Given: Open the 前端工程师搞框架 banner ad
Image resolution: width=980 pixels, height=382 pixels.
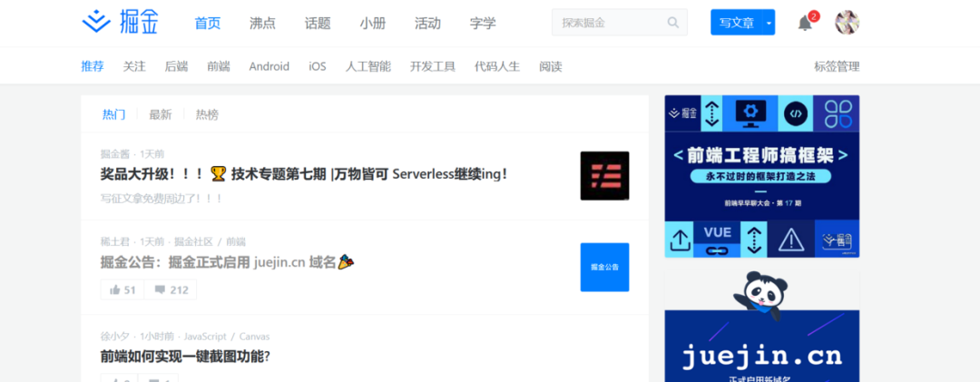Looking at the screenshot, I should pos(762,176).
